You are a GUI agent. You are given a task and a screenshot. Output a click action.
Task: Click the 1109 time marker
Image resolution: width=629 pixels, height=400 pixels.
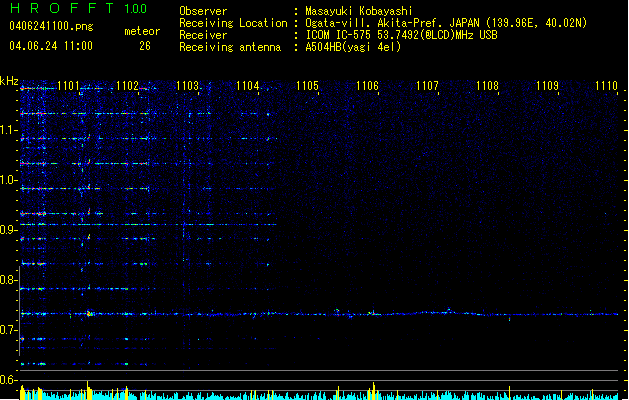pyautogui.click(x=547, y=85)
